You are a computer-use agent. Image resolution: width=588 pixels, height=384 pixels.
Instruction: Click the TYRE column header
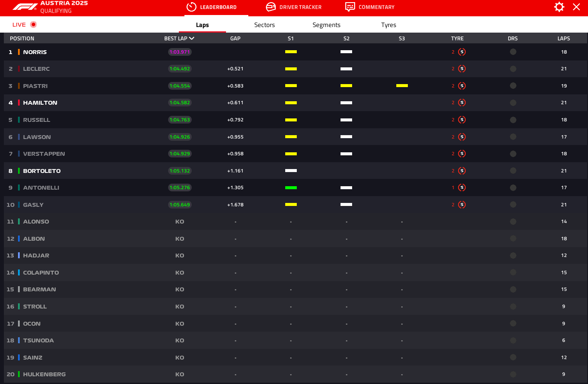pos(457,38)
